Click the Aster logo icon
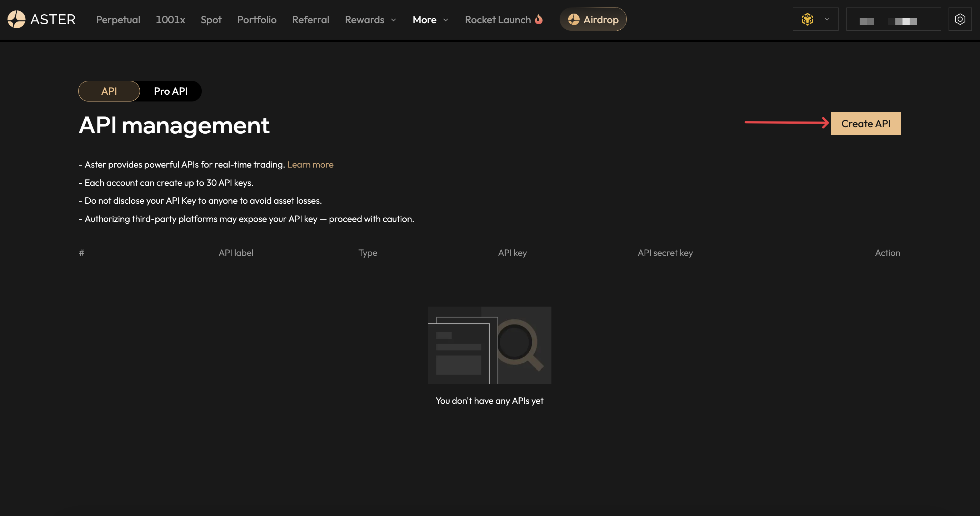The width and height of the screenshot is (980, 516). point(16,19)
